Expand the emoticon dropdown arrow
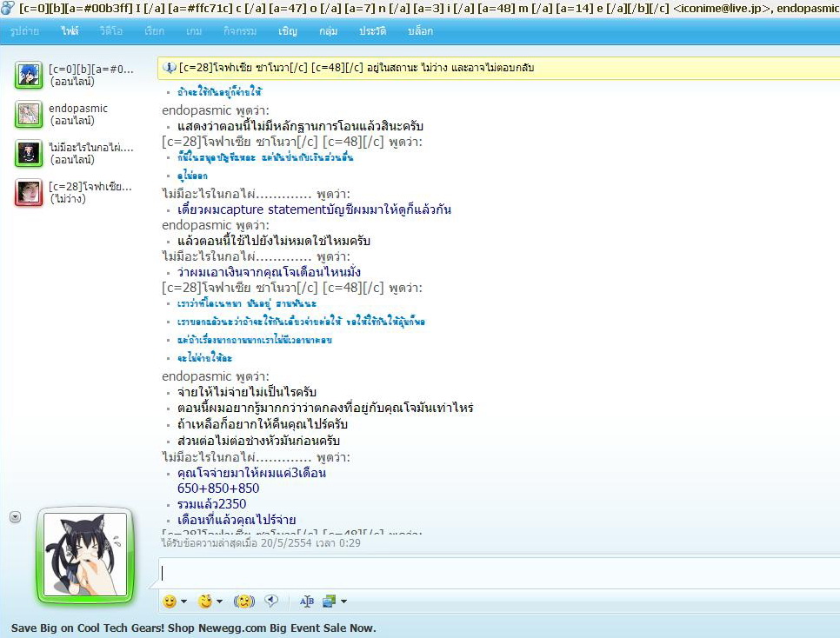This screenshot has width=840, height=638. click(x=183, y=601)
